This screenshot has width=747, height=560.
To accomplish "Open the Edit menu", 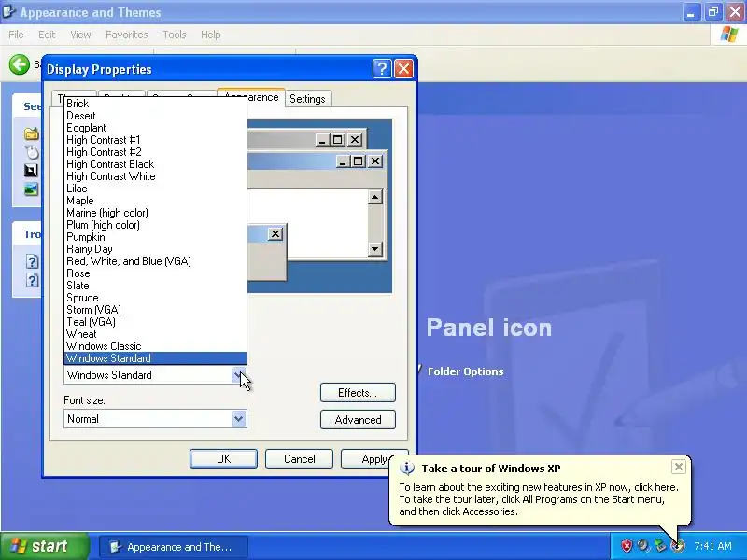I will click(47, 35).
